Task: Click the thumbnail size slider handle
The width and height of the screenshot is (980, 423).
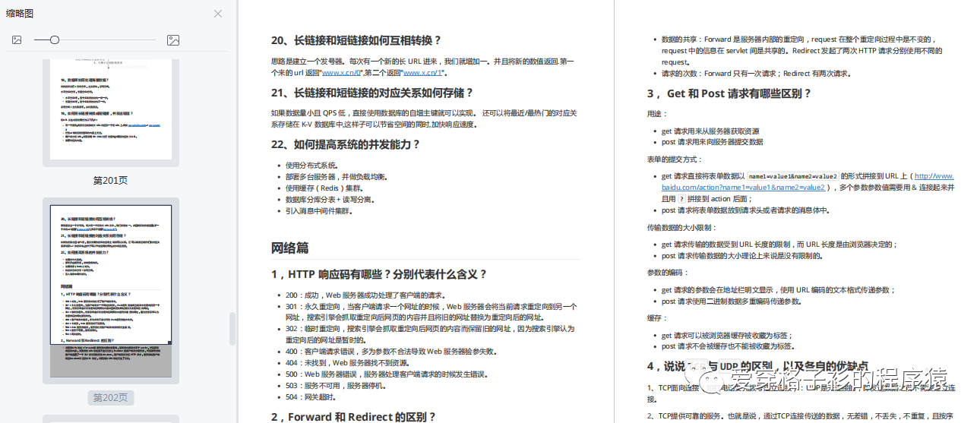Action: pyautogui.click(x=55, y=39)
